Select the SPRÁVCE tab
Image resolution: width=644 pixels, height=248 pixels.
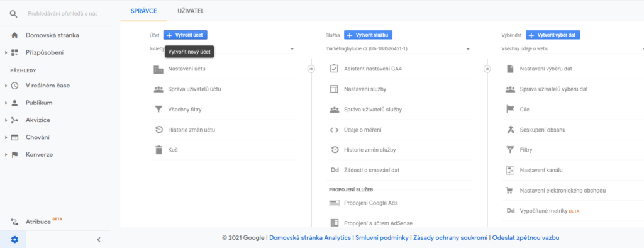(x=144, y=11)
